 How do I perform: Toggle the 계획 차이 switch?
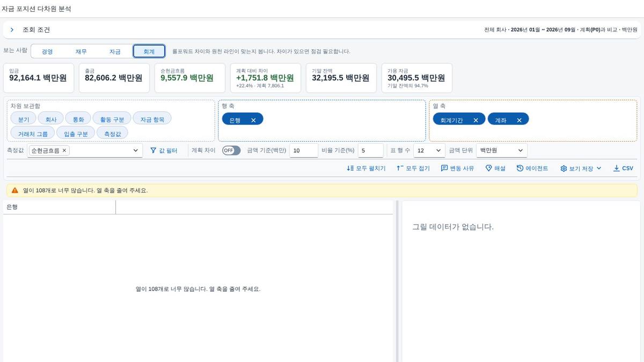[x=231, y=151]
